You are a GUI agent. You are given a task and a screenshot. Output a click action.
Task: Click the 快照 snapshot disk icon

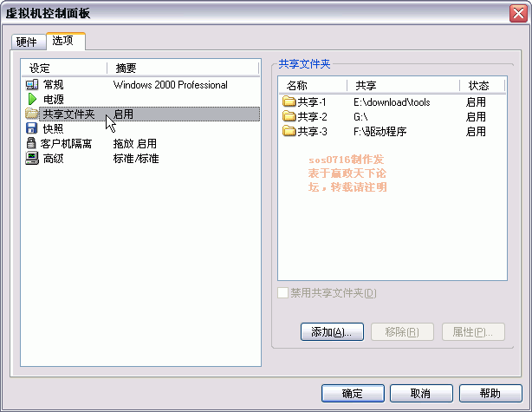pos(32,129)
